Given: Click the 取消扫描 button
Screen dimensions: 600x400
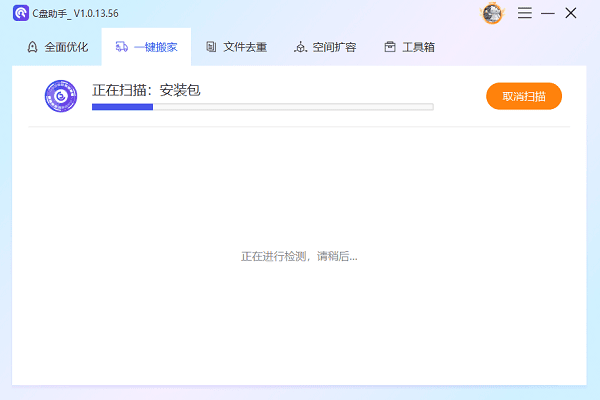Looking at the screenshot, I should point(524,96).
